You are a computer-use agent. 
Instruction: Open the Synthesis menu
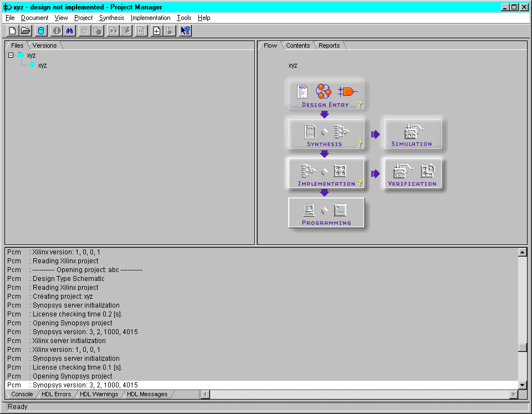(111, 18)
